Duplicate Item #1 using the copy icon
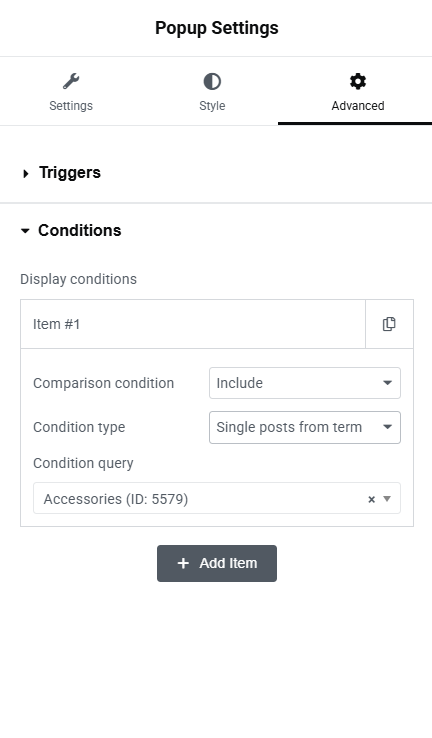The height and width of the screenshot is (738, 432). click(389, 324)
